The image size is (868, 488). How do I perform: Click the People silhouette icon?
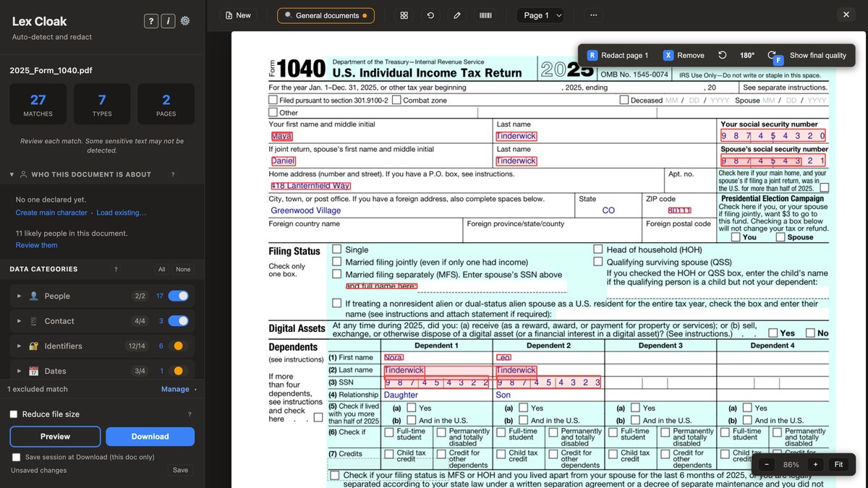point(33,296)
